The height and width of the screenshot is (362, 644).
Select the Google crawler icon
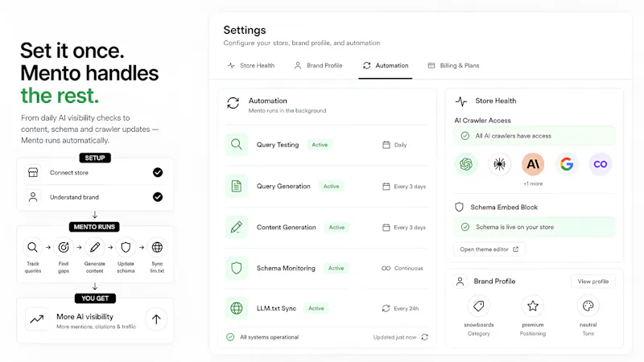pyautogui.click(x=567, y=164)
